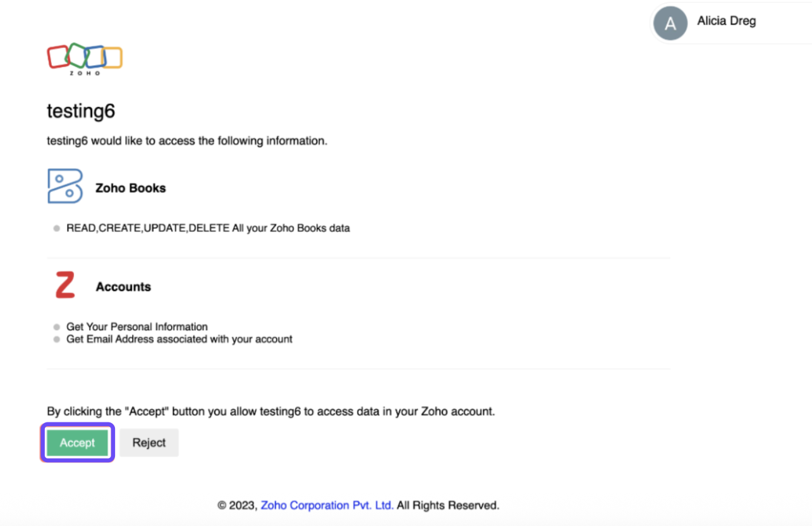Click the Zoho logo
The height and width of the screenshot is (526, 812).
coord(85,58)
